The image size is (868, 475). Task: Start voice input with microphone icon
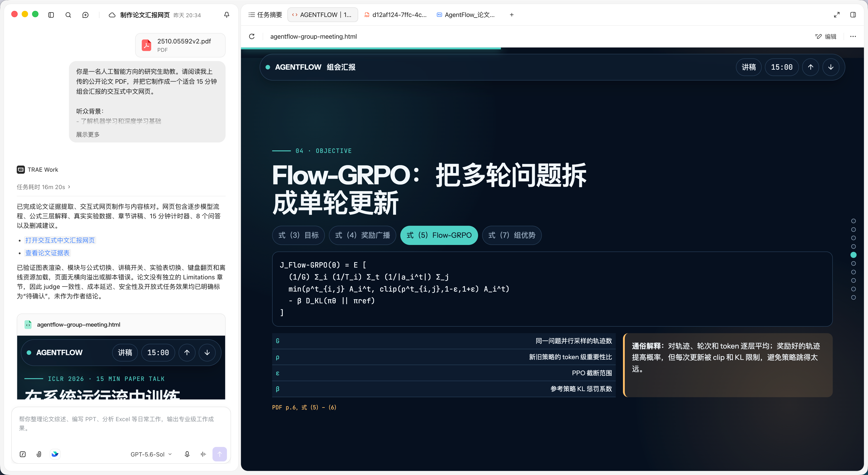[x=187, y=454]
